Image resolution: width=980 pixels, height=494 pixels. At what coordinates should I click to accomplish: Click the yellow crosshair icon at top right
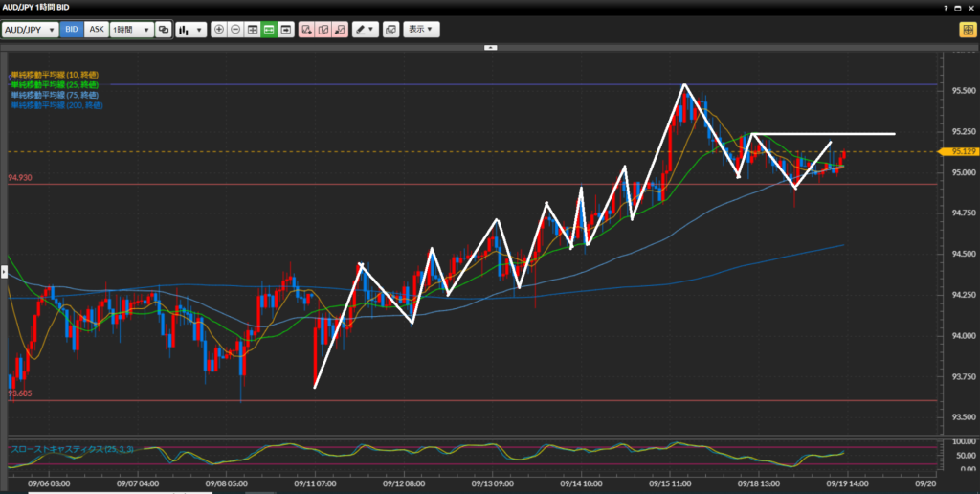click(967, 30)
